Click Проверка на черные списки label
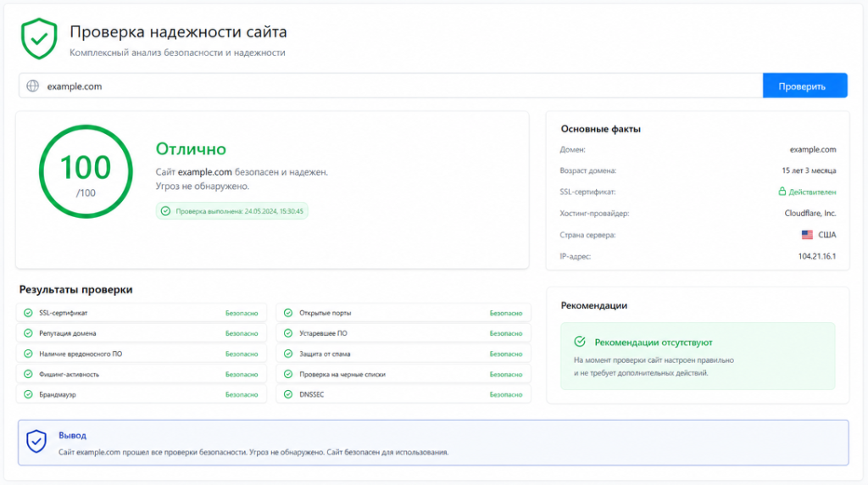 point(342,375)
